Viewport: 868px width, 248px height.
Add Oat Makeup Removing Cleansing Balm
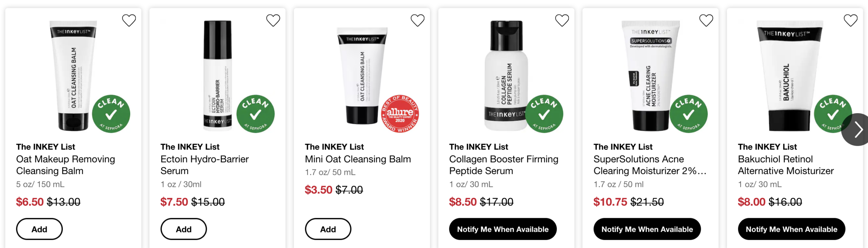[x=39, y=229]
